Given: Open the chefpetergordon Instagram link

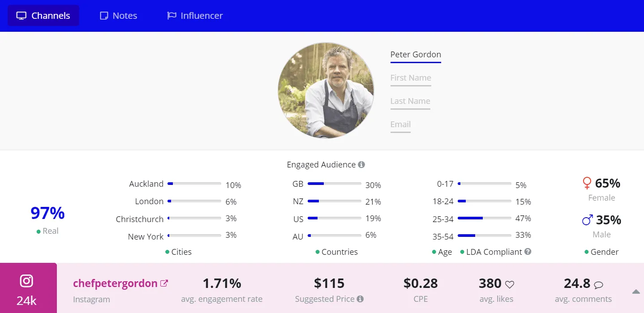Looking at the screenshot, I should (115, 283).
